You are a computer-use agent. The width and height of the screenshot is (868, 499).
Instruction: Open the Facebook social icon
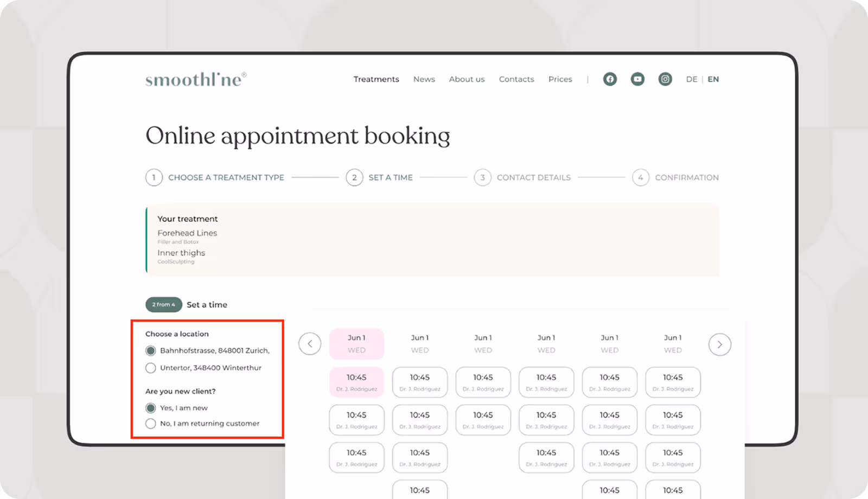[610, 79]
